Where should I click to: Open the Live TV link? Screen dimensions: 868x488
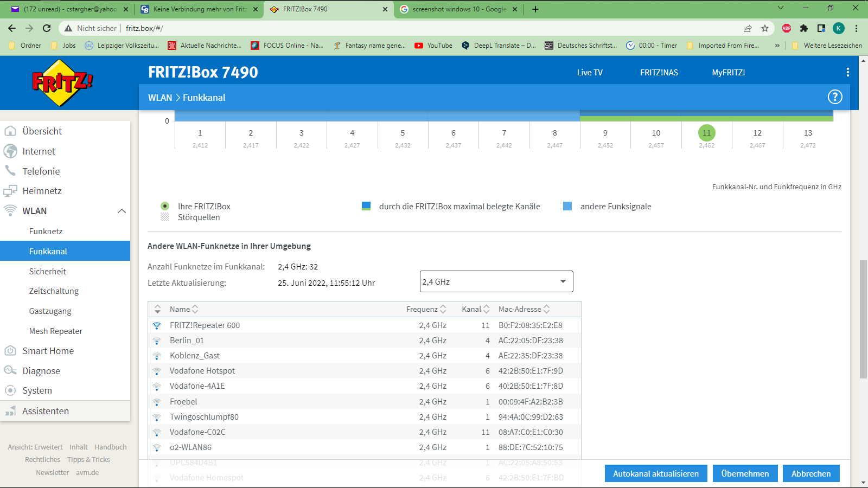(590, 72)
